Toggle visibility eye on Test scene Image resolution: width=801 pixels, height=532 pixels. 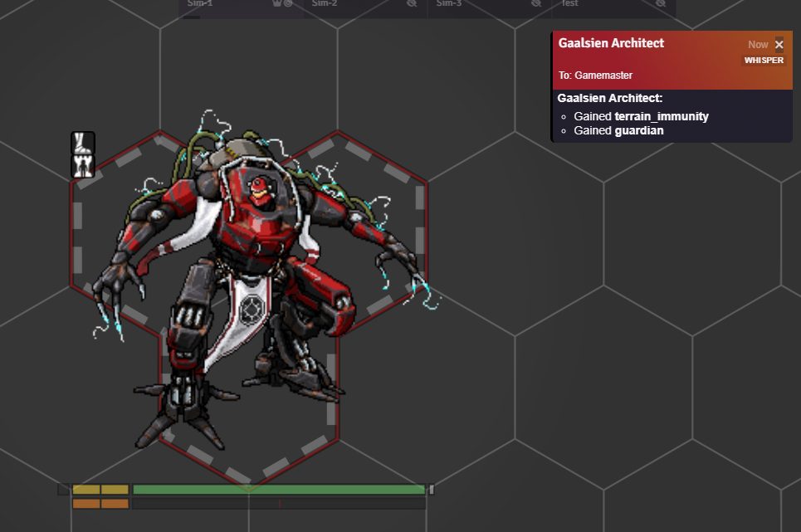point(661,3)
